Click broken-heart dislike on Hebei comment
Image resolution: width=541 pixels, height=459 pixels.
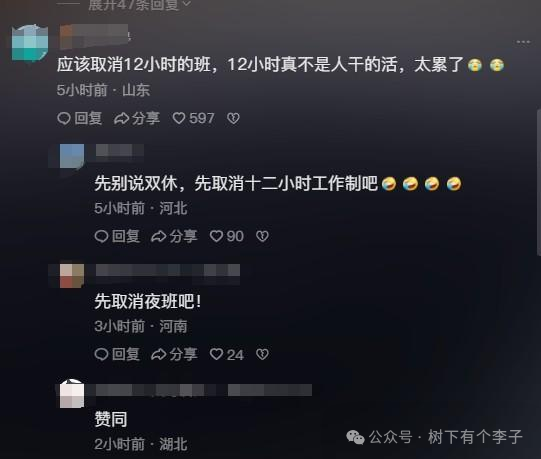[x=262, y=236]
